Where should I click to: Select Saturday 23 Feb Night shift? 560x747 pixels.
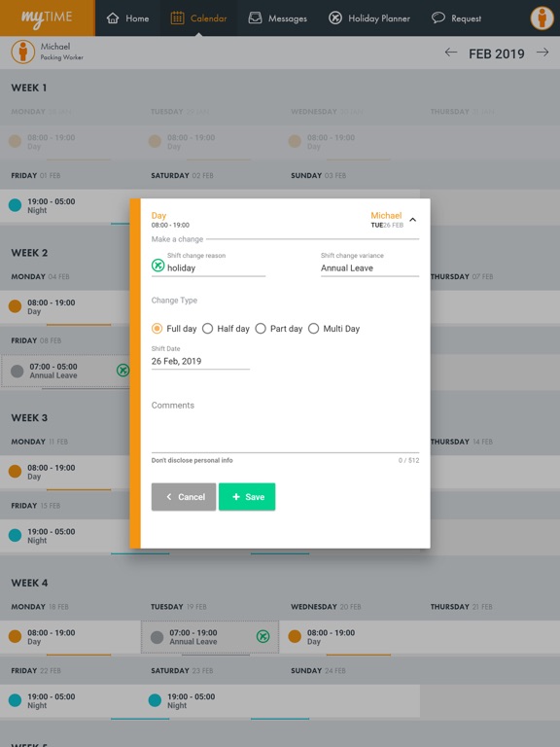pos(210,700)
